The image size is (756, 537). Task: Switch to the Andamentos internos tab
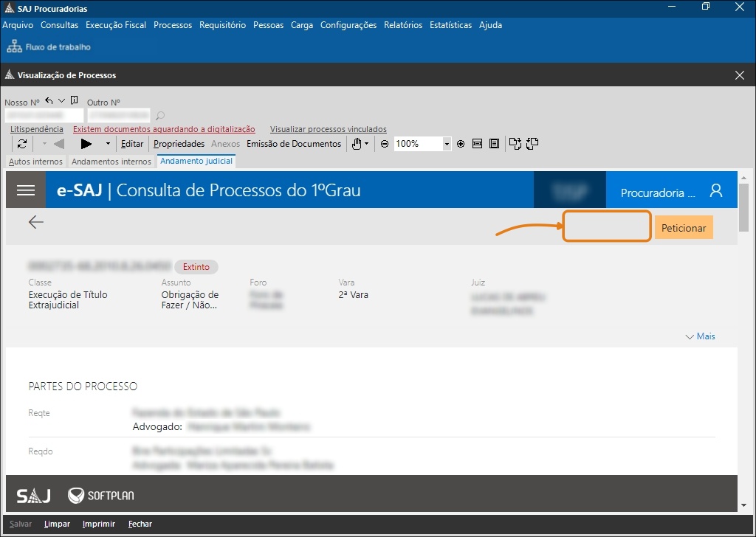click(x=111, y=162)
